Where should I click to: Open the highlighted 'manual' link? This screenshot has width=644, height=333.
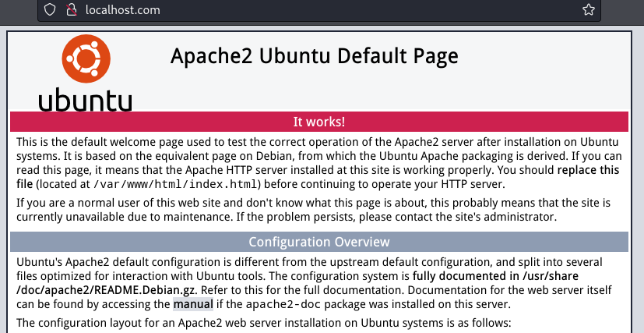[192, 303]
